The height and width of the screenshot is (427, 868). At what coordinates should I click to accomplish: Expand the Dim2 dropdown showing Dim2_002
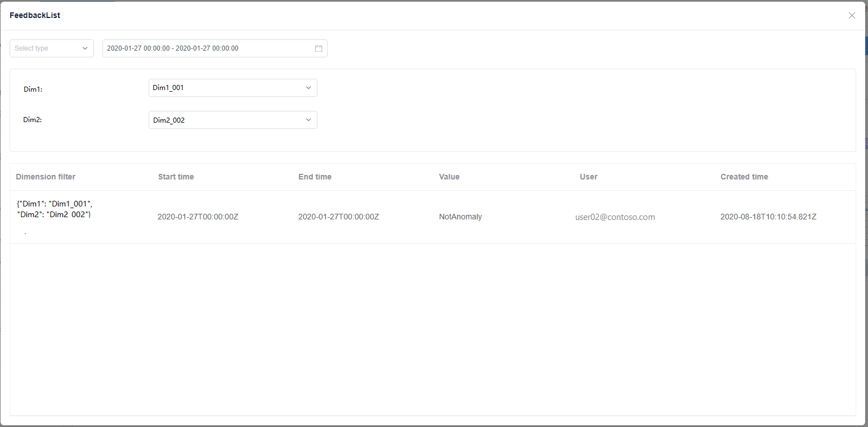click(232, 120)
